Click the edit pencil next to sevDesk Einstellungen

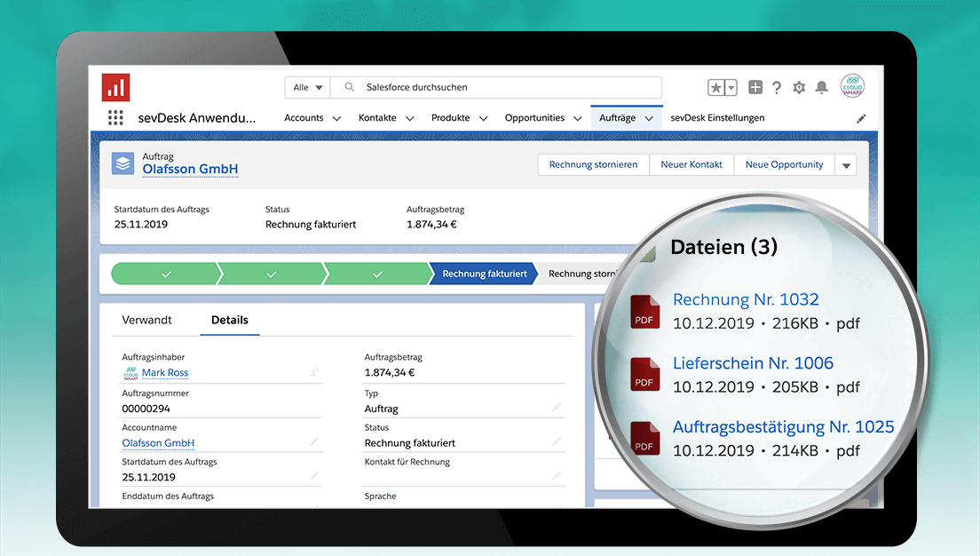pyautogui.click(x=860, y=117)
